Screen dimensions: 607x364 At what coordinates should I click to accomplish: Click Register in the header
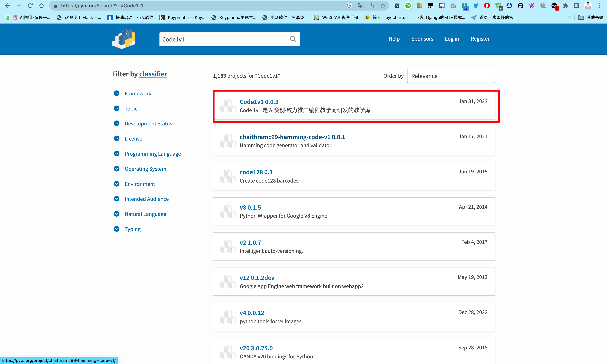pos(480,39)
